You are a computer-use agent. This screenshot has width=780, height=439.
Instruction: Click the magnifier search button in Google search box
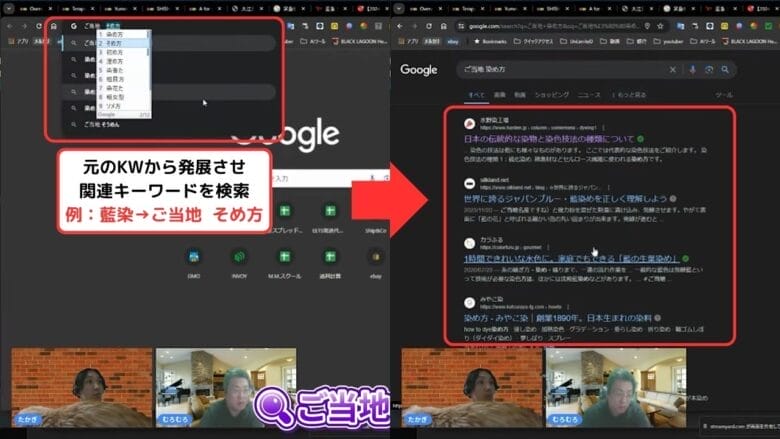[725, 70]
